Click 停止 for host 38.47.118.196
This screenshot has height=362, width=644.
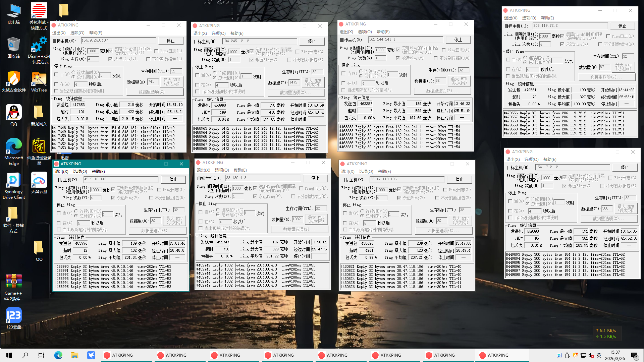460,179
